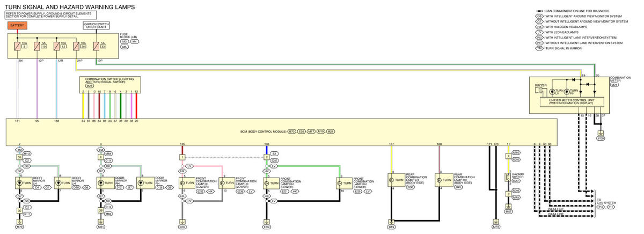Click the B70 connector tag on BCM
Screen dimensions: 644x234
pos(292,131)
